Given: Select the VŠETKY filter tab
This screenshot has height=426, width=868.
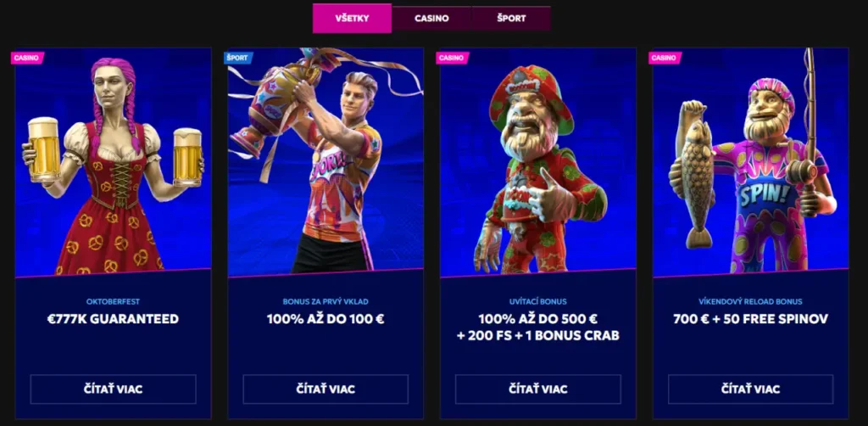Looking at the screenshot, I should [352, 19].
